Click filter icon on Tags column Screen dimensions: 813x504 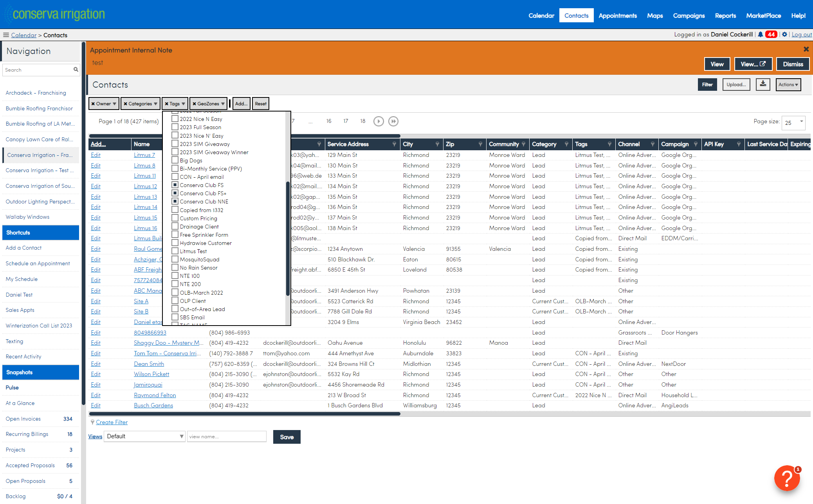(609, 144)
